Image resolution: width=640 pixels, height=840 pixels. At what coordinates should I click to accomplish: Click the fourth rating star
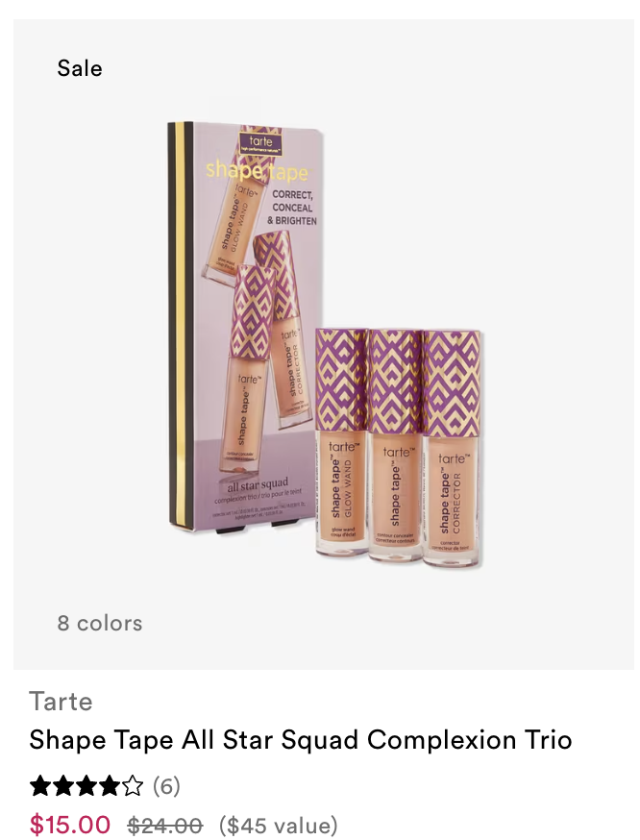pyautogui.click(x=110, y=786)
